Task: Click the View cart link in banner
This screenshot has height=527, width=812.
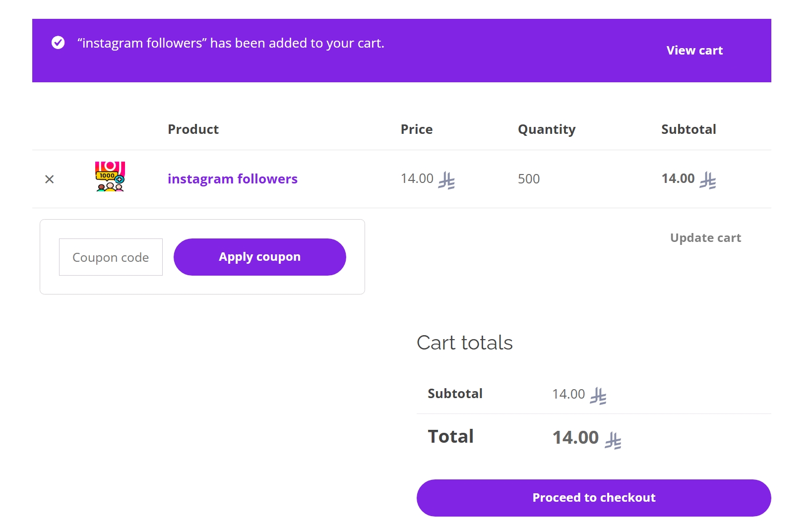Action: (x=694, y=51)
